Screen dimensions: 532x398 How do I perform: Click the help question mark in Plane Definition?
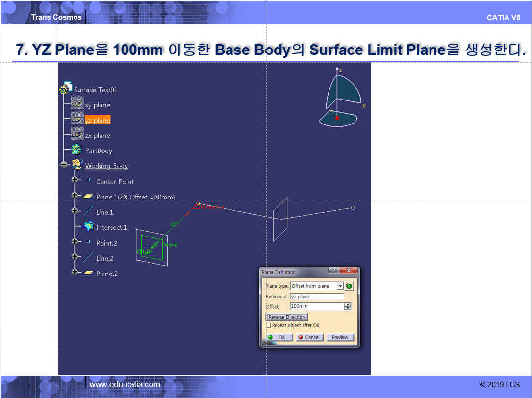coord(333,271)
